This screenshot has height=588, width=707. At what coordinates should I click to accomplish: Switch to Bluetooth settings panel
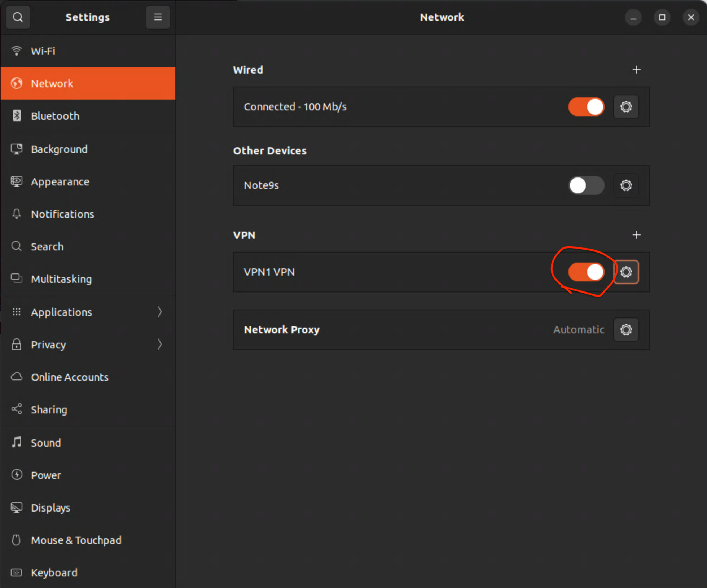click(x=88, y=116)
